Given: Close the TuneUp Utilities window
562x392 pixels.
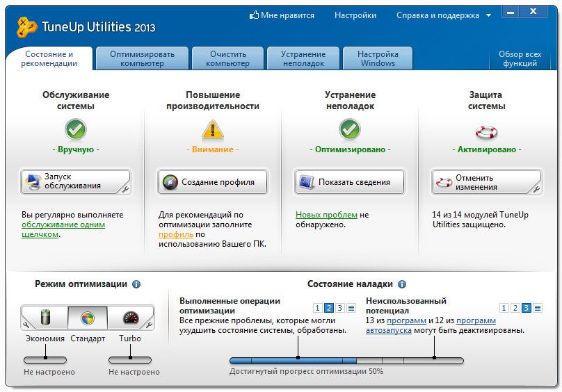Looking at the screenshot, I should tap(533, 12).
